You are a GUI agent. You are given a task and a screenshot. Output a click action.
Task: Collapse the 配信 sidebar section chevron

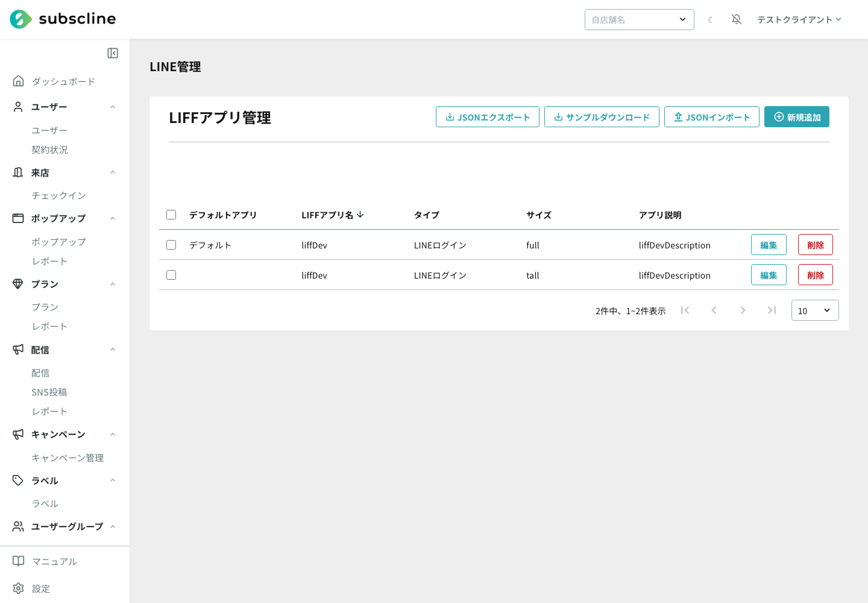(113, 350)
